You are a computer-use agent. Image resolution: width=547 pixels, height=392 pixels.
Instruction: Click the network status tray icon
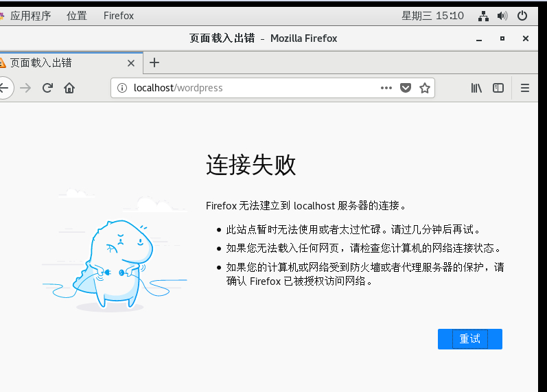pyautogui.click(x=483, y=16)
